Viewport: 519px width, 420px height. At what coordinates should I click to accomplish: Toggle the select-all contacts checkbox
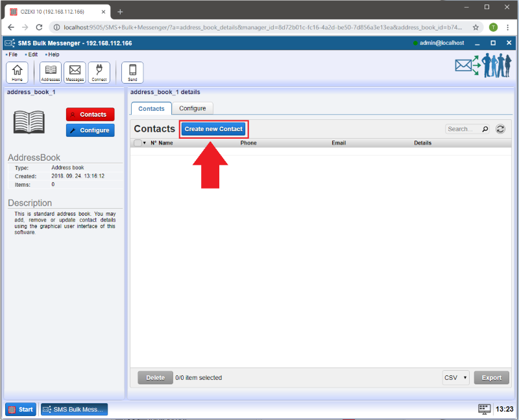pos(138,143)
